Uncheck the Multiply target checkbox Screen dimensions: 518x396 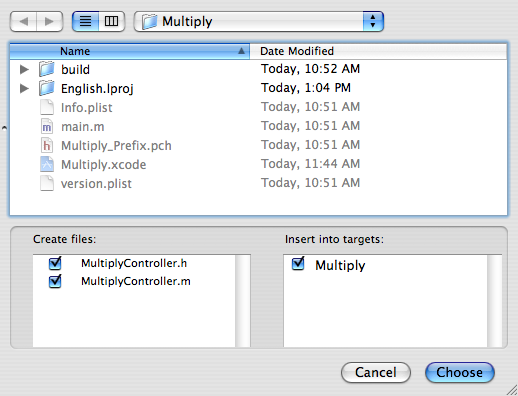click(x=298, y=263)
